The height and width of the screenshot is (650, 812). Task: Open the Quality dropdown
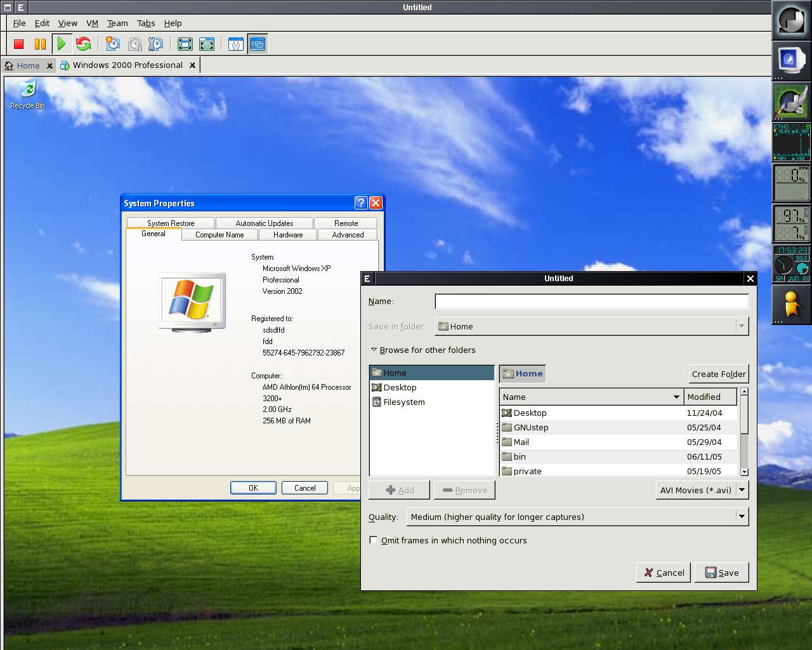pos(577,517)
